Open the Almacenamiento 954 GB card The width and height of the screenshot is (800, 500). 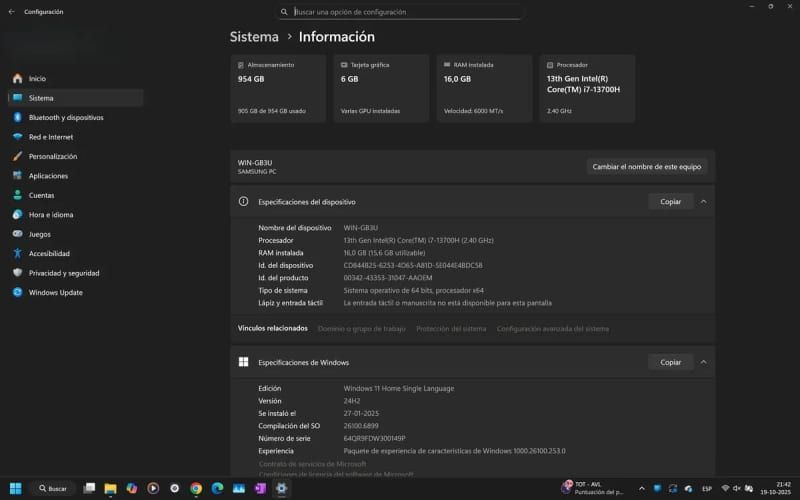coord(278,88)
